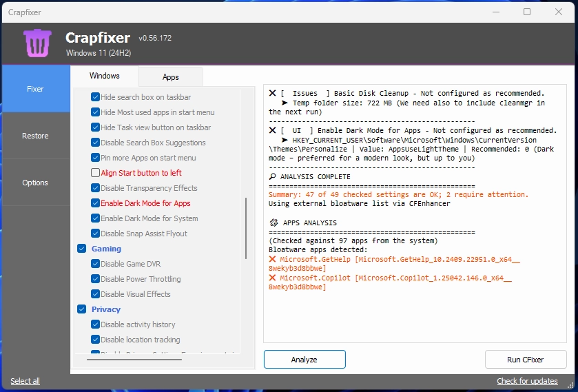Click the X mark by Basic Disk Cleanup
The height and width of the screenshot is (392, 578).
(272, 93)
